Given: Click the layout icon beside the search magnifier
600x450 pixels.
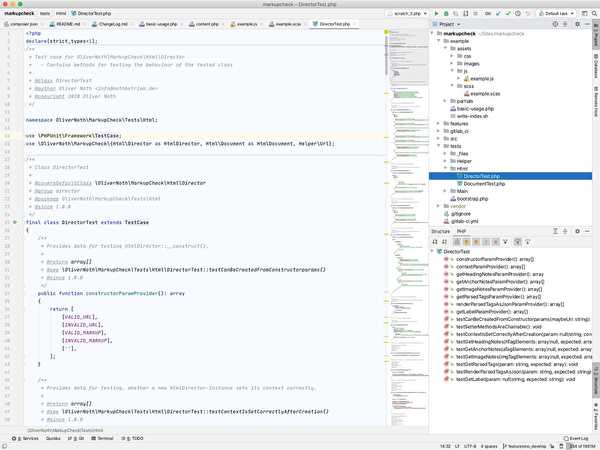Looking at the screenshot, I should pyautogui.click(x=584, y=13).
